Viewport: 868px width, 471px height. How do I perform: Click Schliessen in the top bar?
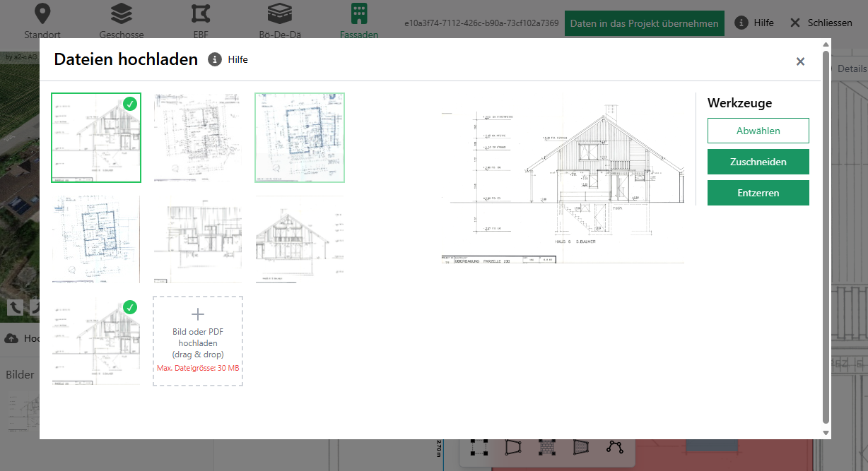pos(821,23)
